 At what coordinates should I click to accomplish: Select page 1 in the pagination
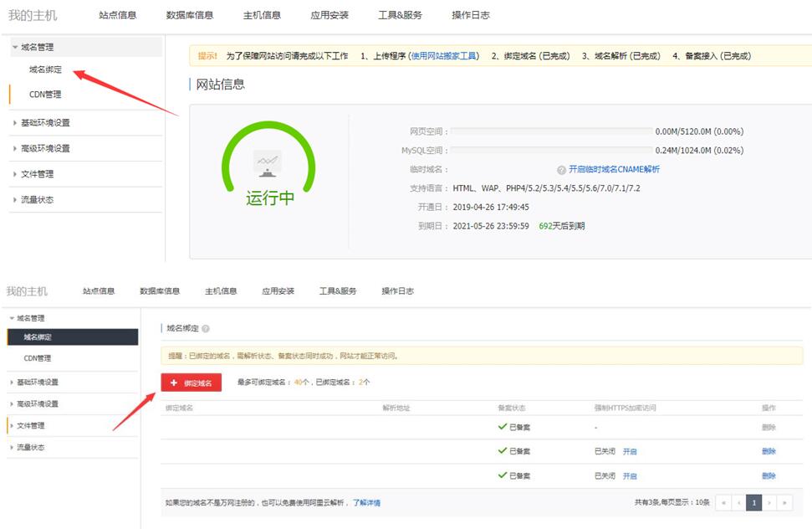tap(754, 503)
